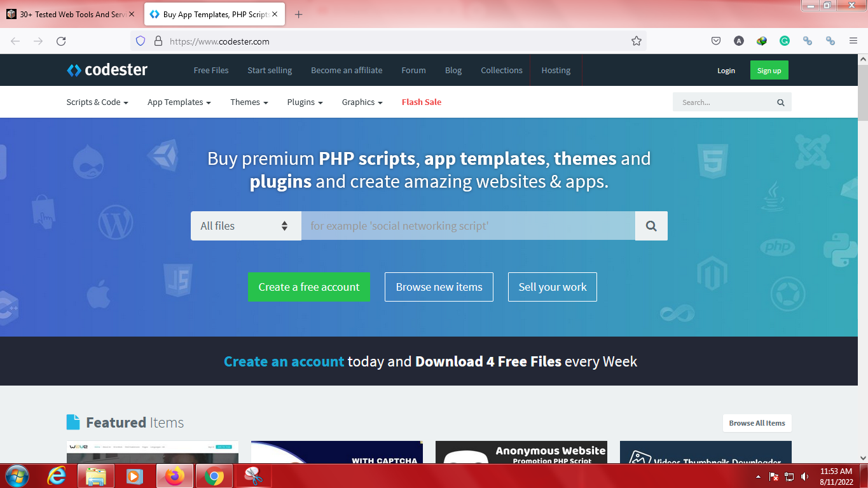This screenshot has height=488, width=868.
Task: Open Anonymous Website Promotion PHP Script thumbnail
Action: click(x=521, y=452)
